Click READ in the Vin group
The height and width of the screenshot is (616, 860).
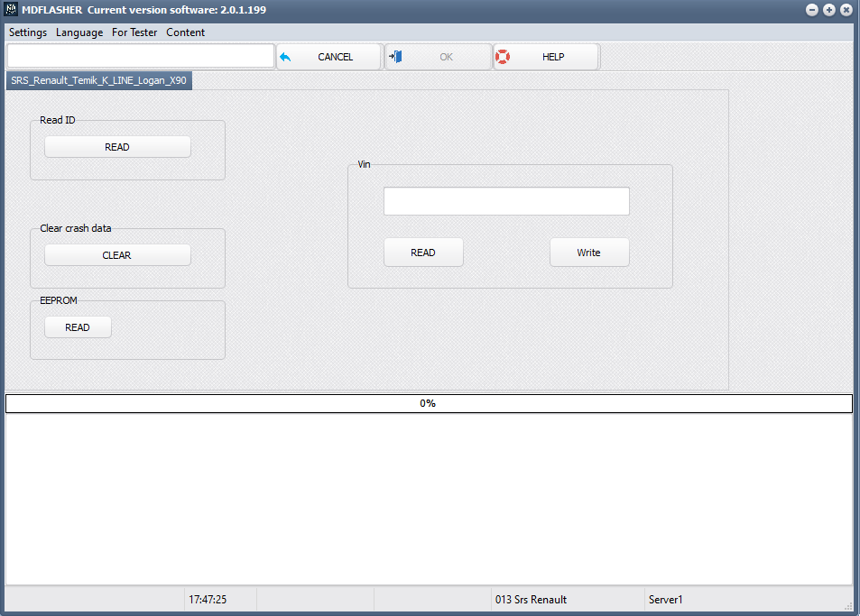423,253
